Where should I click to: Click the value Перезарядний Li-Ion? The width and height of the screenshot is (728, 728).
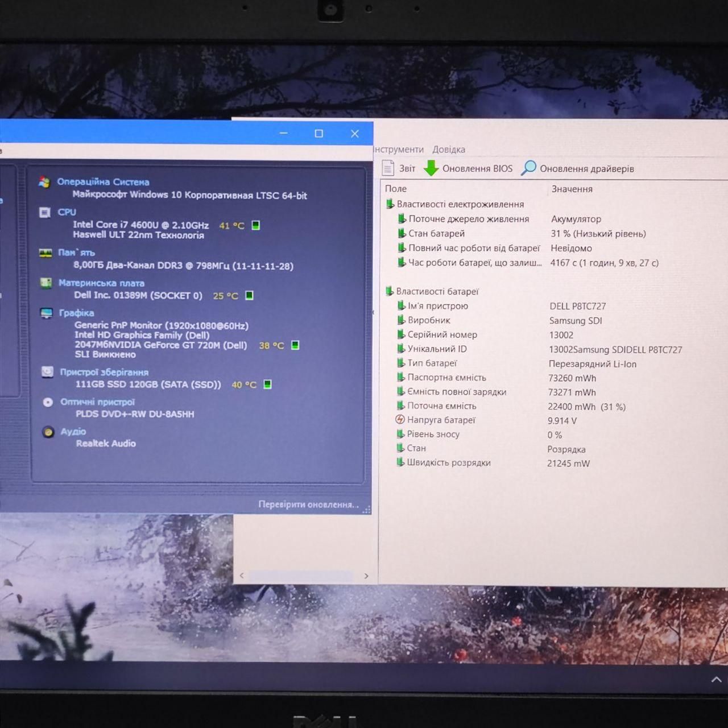[593, 364]
